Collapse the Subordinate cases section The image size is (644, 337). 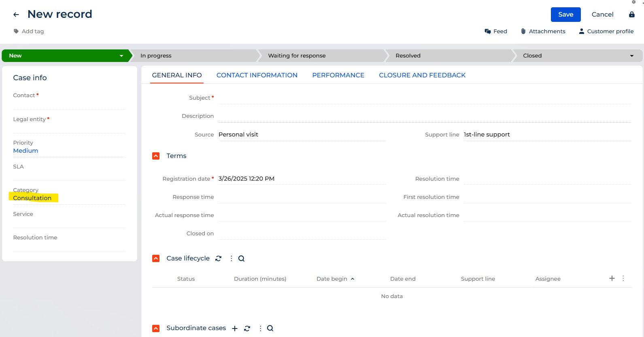[156, 328]
